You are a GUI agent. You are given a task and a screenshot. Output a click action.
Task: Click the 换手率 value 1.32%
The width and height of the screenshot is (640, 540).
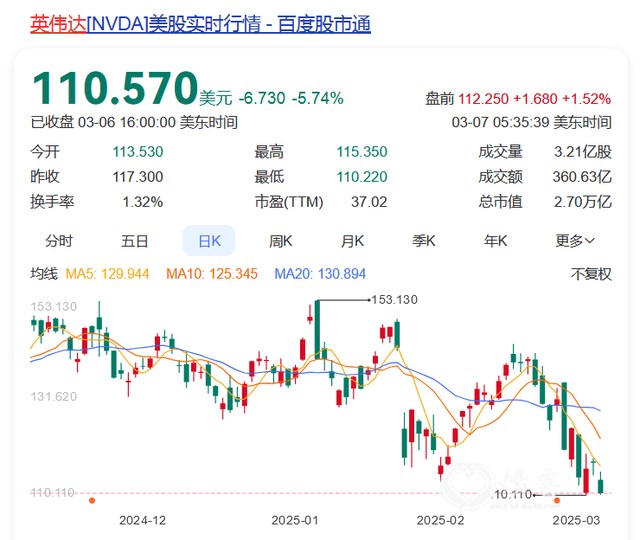click(x=143, y=202)
